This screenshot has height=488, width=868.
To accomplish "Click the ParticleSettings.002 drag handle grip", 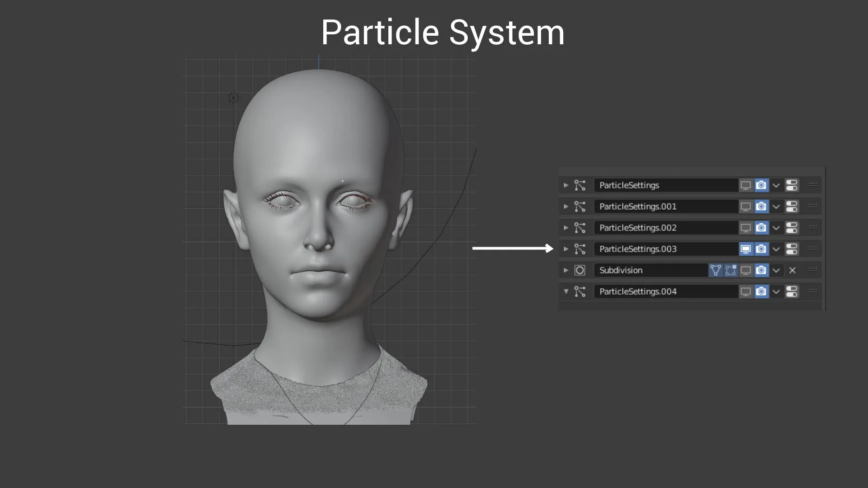I will coord(812,227).
